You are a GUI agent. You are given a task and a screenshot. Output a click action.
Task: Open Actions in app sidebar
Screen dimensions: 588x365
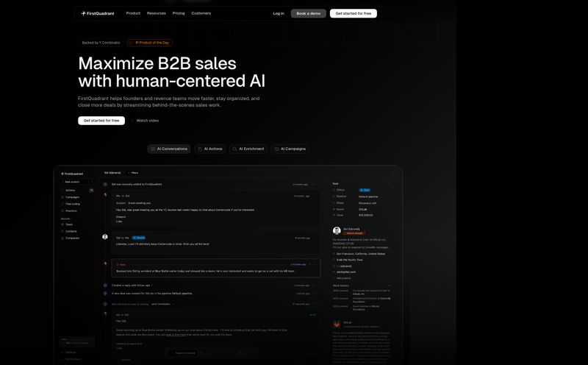tap(70, 191)
